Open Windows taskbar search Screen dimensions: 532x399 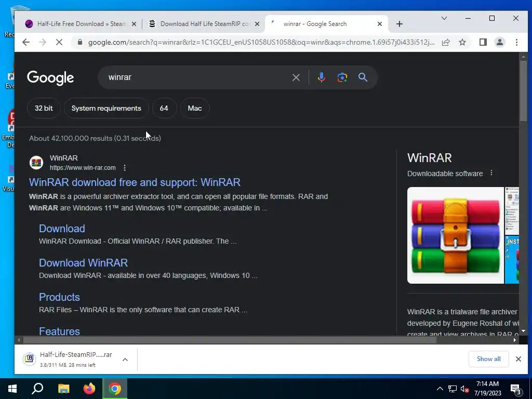(x=37, y=389)
